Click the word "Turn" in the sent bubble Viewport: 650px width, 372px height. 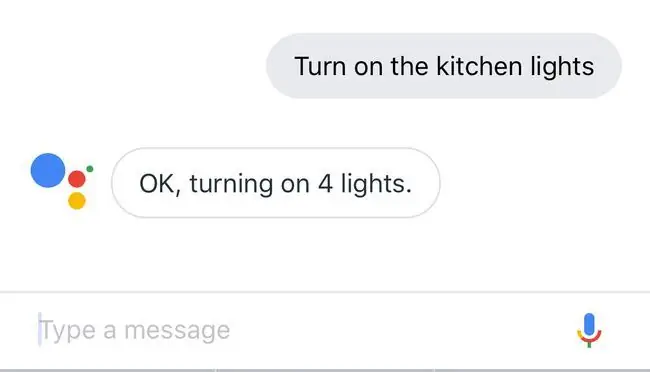coord(320,66)
